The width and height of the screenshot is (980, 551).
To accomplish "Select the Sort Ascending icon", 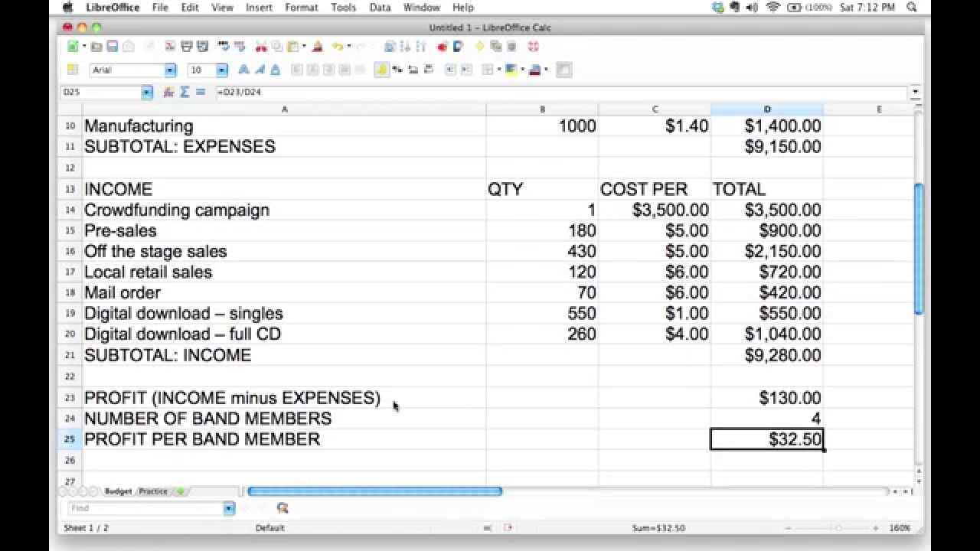I will point(406,46).
